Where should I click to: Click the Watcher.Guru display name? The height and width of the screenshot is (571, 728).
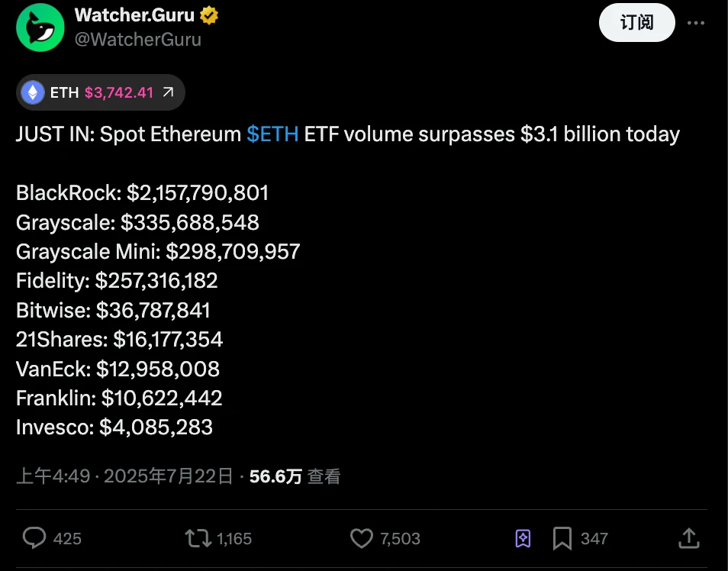(134, 13)
